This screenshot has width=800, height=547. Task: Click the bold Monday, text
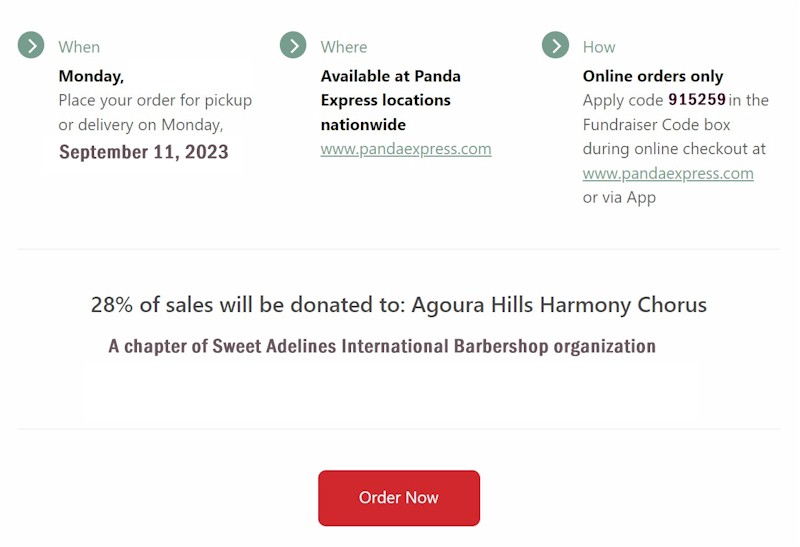coord(91,76)
